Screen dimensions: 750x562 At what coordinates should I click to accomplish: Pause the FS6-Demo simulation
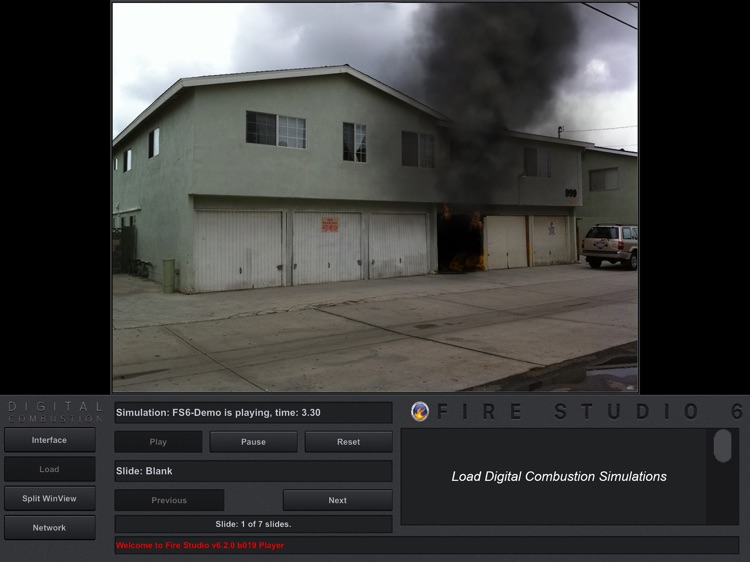(x=254, y=442)
